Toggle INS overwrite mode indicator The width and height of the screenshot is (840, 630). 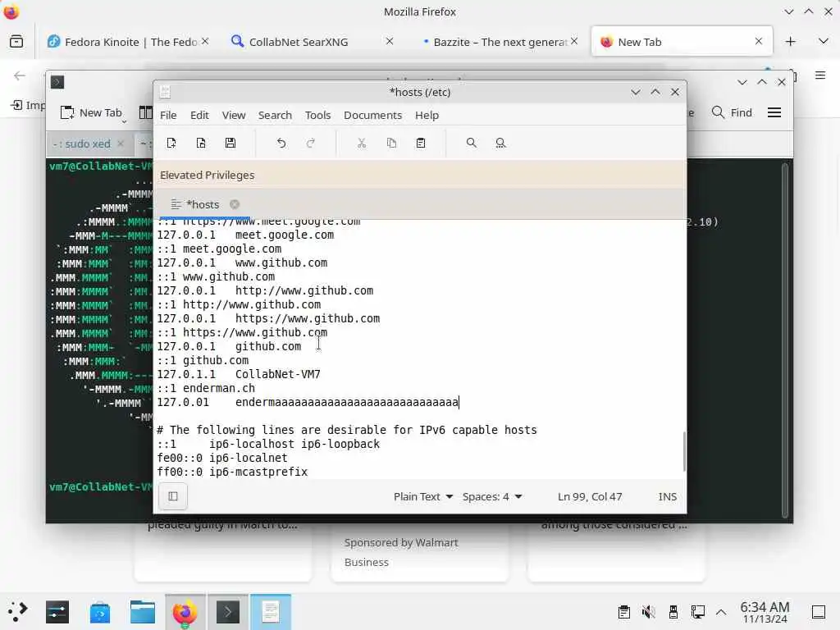(667, 496)
